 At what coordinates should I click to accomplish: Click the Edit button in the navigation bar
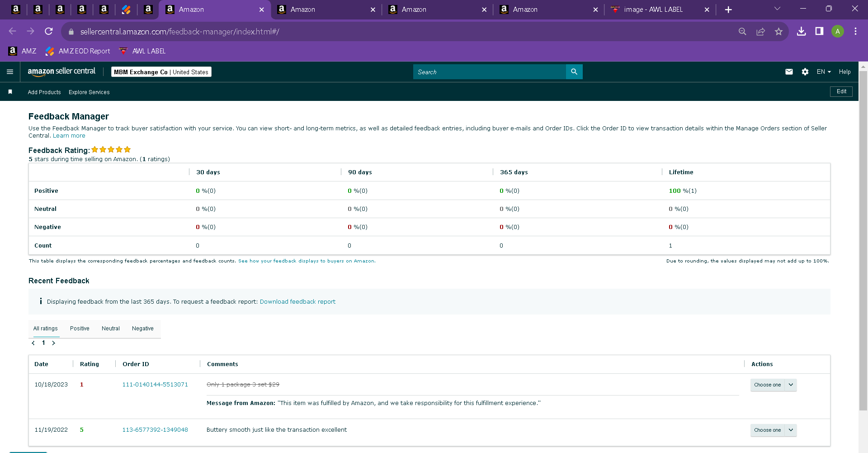click(841, 91)
